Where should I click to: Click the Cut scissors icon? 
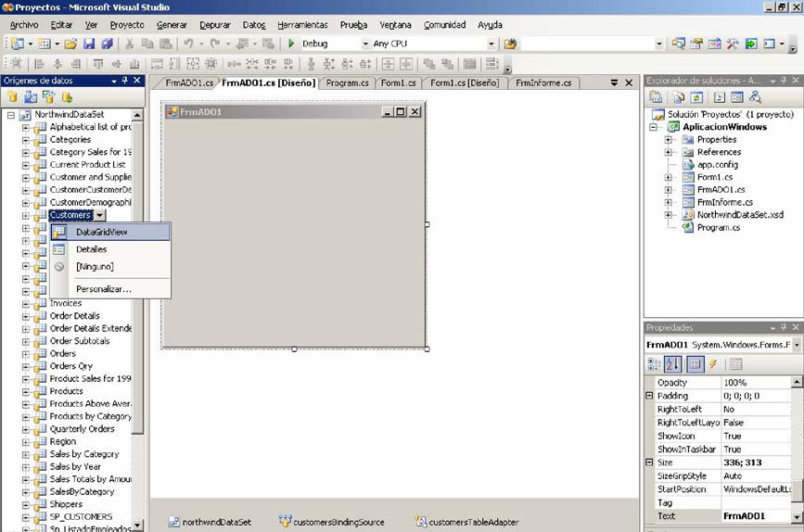pos(129,44)
